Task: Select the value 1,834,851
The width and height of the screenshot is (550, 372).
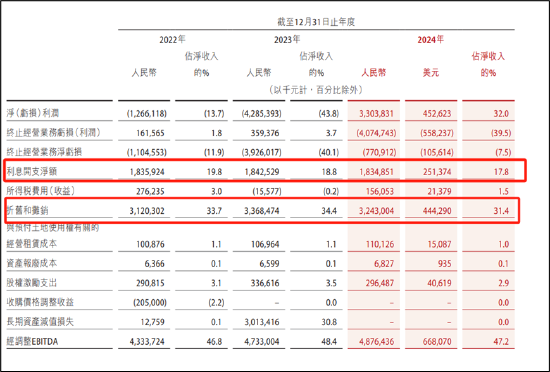Action: tap(376, 172)
